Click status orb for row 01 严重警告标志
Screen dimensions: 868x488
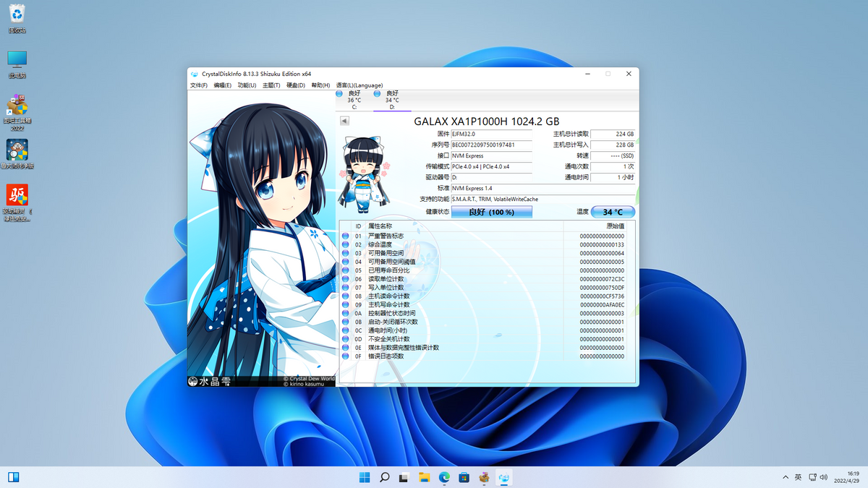pyautogui.click(x=346, y=236)
